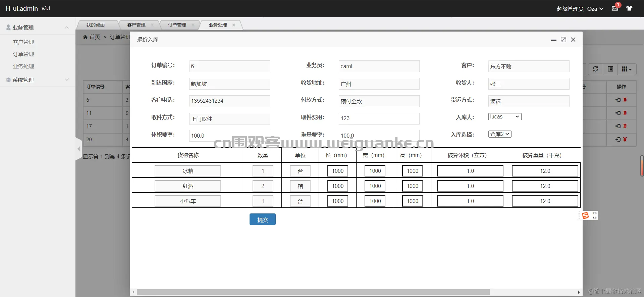Click the yen icon for order 6
The width and height of the screenshot is (644, 297).
(x=625, y=100)
